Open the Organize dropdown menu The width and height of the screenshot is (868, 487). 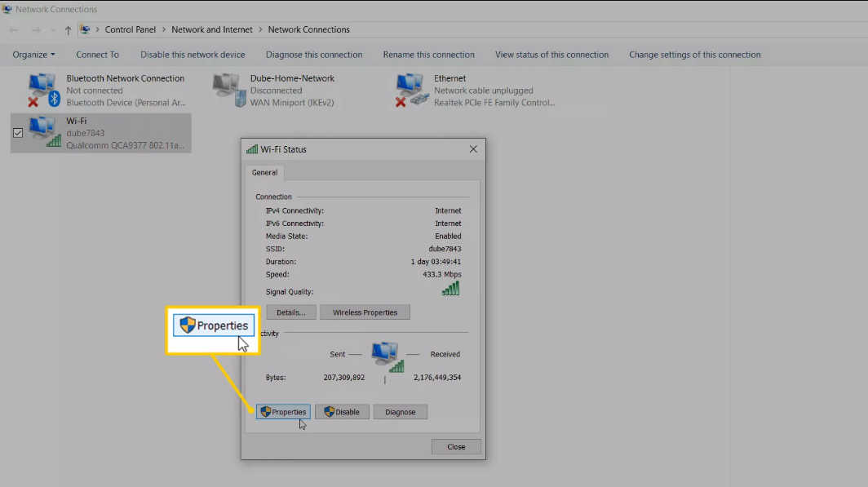click(33, 55)
